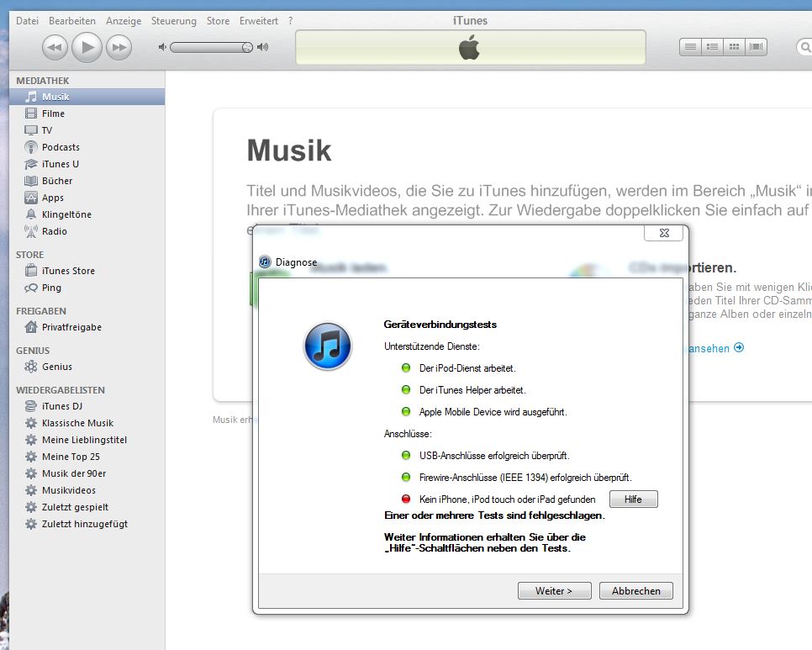Open Klingeltöne in the sidebar
Screen dimensions: 812x650
tap(87, 214)
